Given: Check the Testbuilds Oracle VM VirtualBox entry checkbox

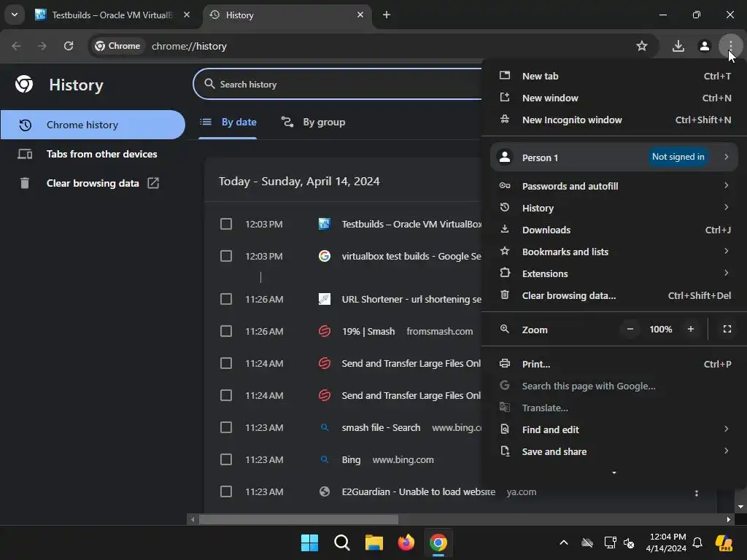Looking at the screenshot, I should pyautogui.click(x=226, y=225).
